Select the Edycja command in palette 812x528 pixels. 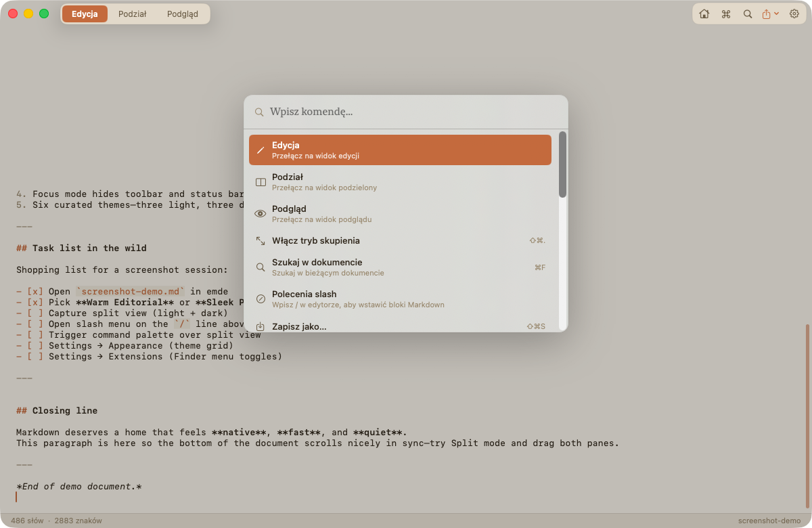(400, 150)
